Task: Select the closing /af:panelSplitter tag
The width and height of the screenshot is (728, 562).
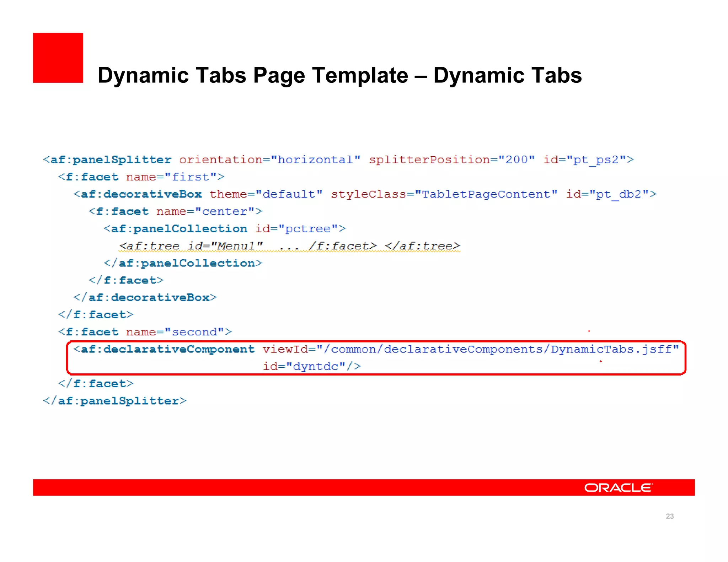Action: [x=114, y=401]
